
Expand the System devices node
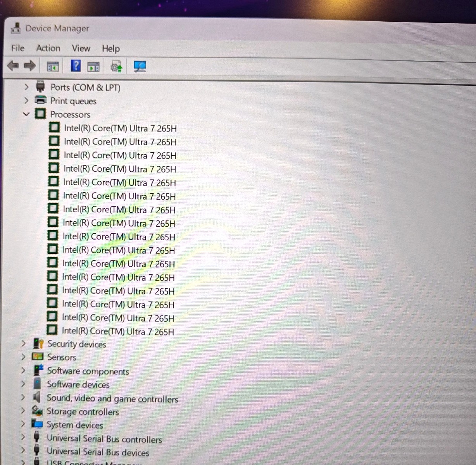[x=23, y=424]
